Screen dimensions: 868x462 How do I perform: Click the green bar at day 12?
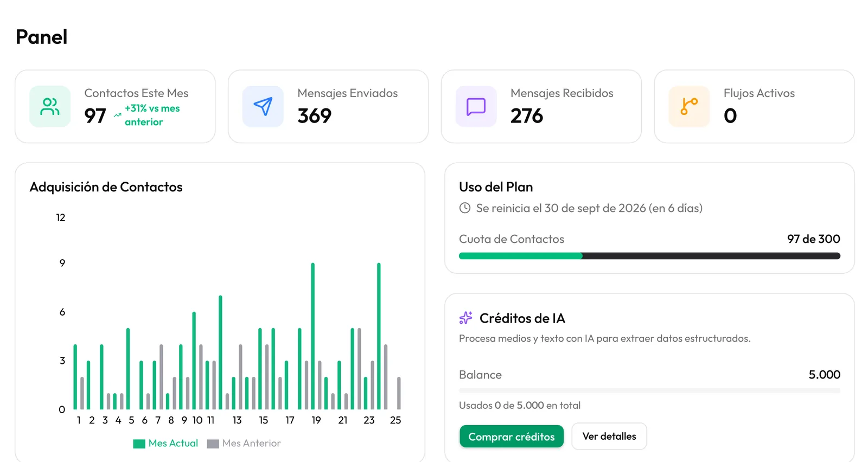[x=220, y=352]
